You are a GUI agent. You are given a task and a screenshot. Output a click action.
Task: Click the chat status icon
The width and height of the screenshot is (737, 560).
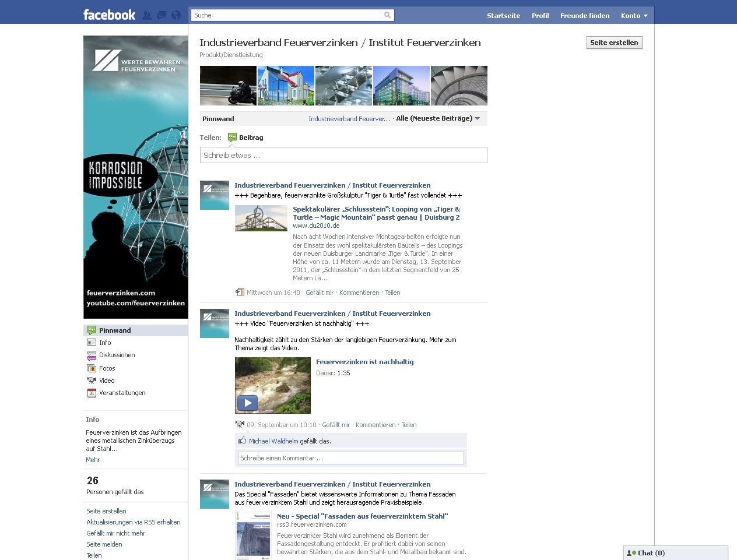[631, 553]
